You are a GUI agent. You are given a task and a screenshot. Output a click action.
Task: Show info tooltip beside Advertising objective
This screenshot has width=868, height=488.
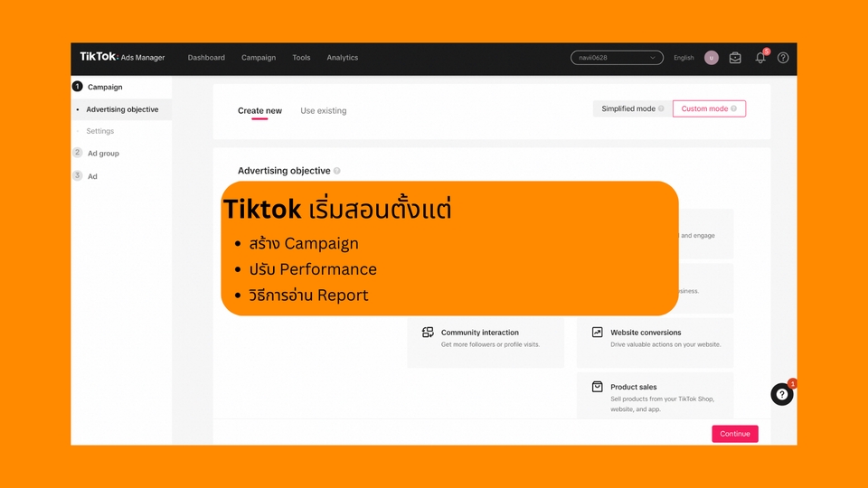[x=336, y=171]
